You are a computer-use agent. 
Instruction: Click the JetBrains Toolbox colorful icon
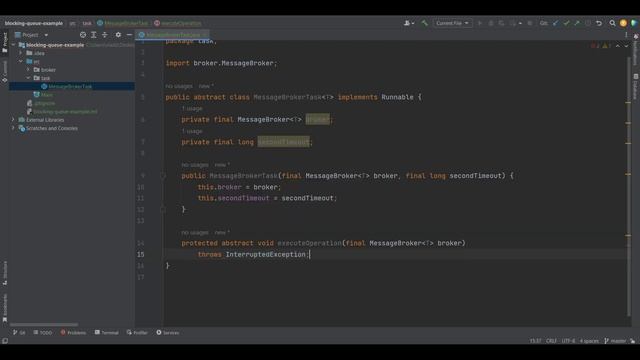633,23
